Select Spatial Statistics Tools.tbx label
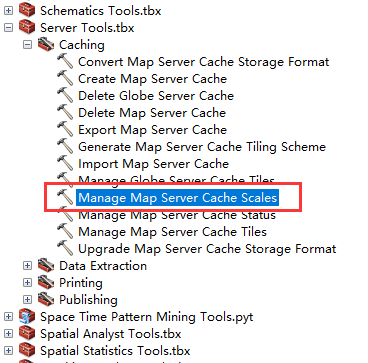The height and width of the screenshot is (363, 368). tap(115, 351)
